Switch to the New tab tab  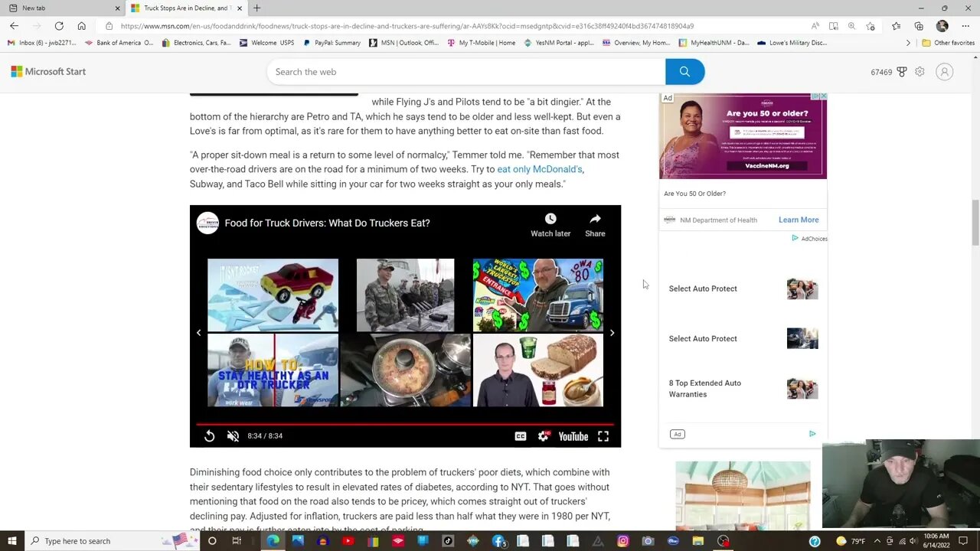tap(61, 8)
